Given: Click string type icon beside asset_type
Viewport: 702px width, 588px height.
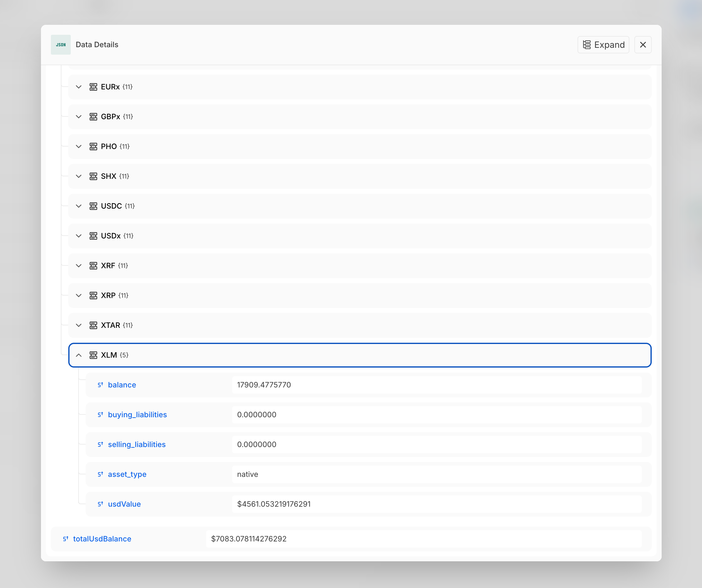Looking at the screenshot, I should (100, 474).
